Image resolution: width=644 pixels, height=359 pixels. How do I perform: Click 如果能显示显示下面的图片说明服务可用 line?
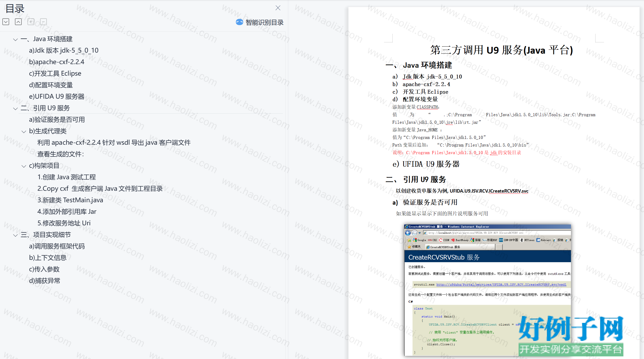click(442, 214)
